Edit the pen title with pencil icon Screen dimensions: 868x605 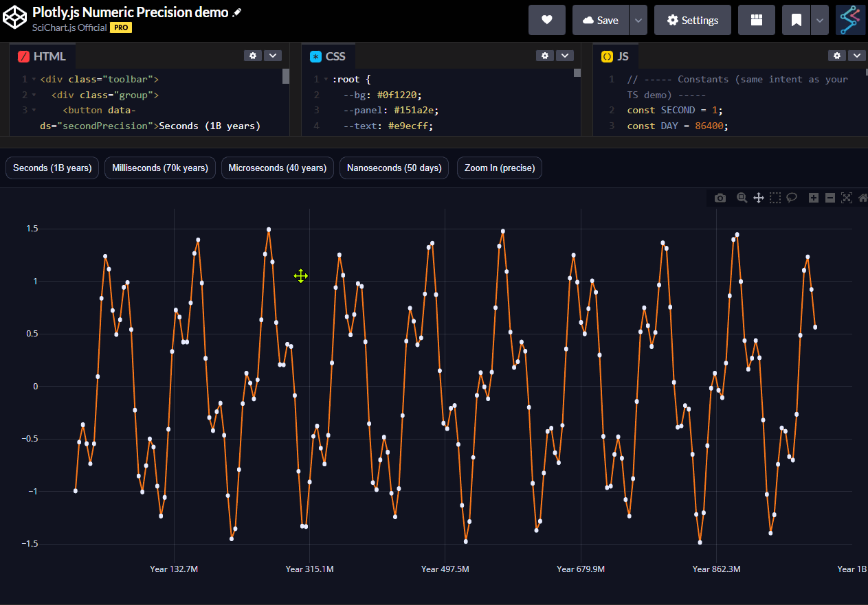pos(237,12)
